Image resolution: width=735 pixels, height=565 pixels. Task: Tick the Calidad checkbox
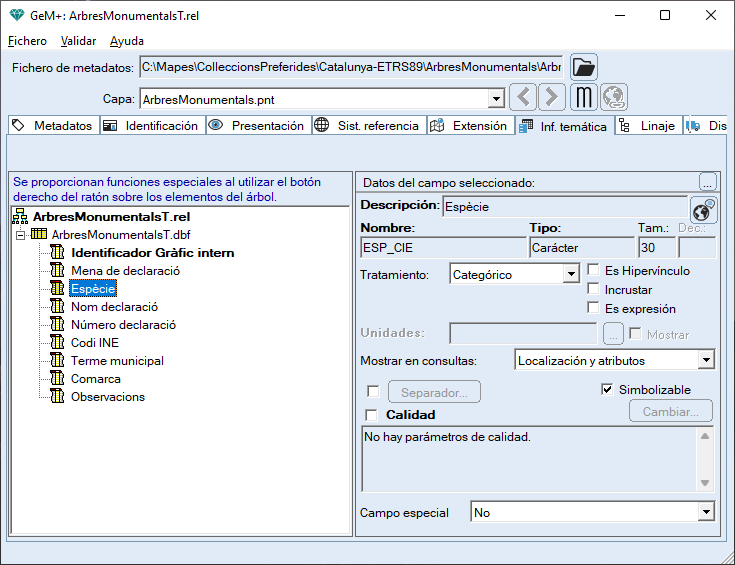click(x=373, y=415)
